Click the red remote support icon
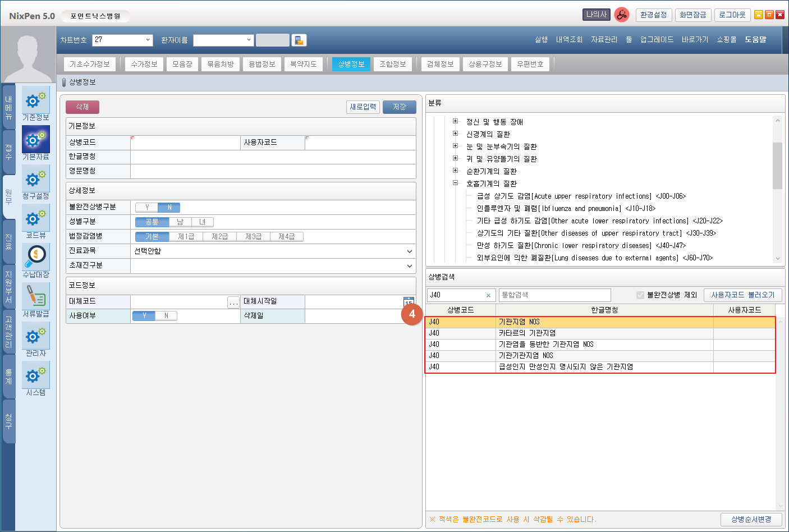The height and width of the screenshot is (532, 789). click(x=621, y=15)
